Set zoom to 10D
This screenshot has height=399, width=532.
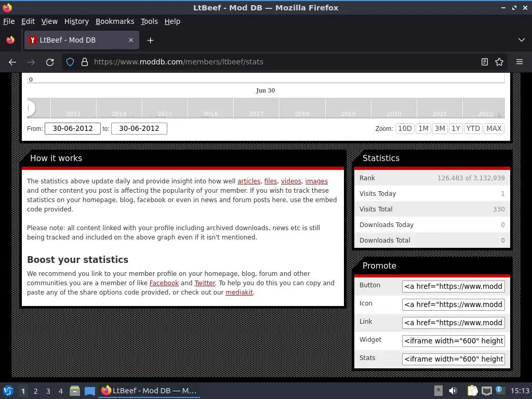click(x=405, y=129)
